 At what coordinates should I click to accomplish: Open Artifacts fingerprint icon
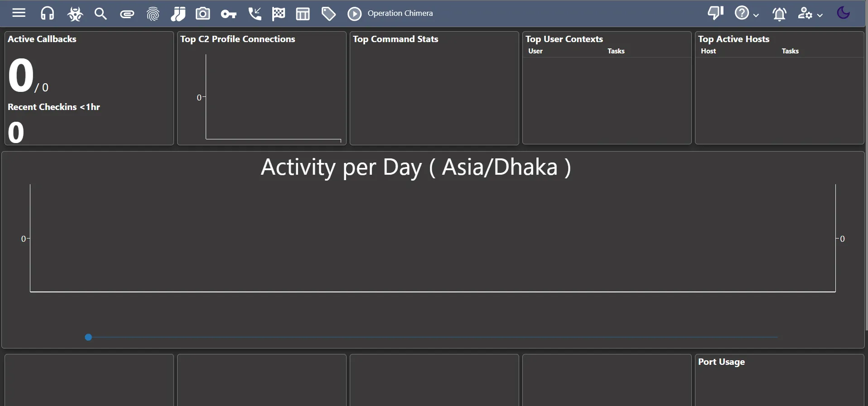153,14
